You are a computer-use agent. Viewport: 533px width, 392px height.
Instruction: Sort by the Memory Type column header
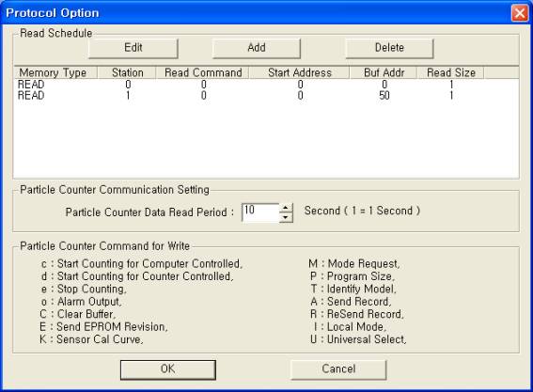(x=55, y=72)
